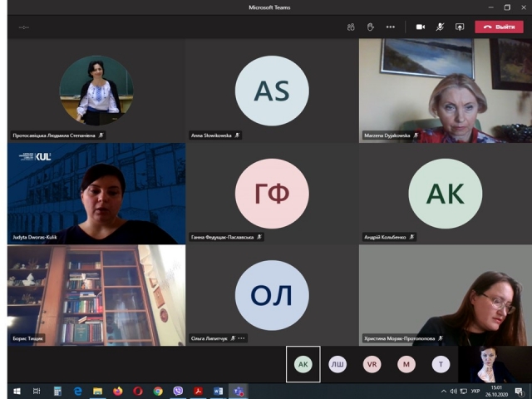This screenshot has height=399, width=532.
Task: Click the Борис Тищик name label
Action: point(27,338)
